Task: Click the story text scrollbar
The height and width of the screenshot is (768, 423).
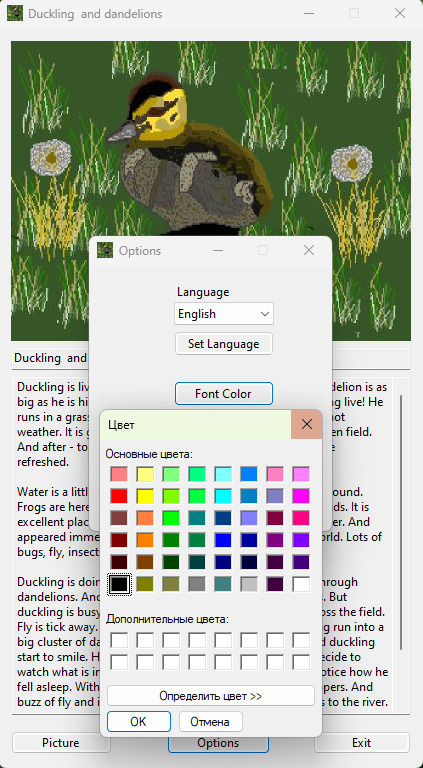Action: tap(400, 522)
